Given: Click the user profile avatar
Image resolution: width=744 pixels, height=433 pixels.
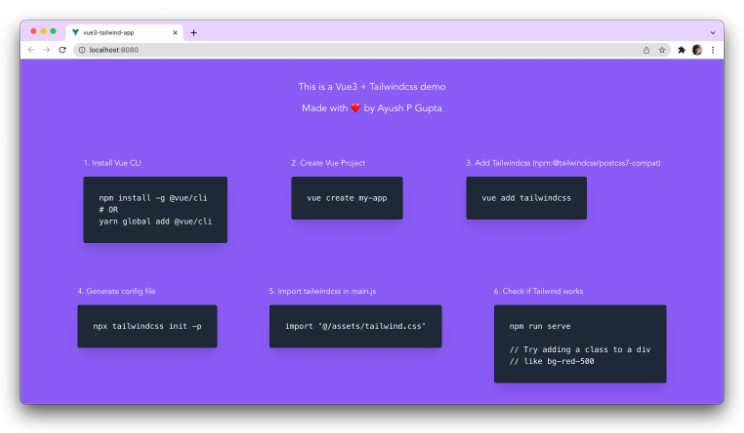Looking at the screenshot, I should pyautogui.click(x=697, y=49).
